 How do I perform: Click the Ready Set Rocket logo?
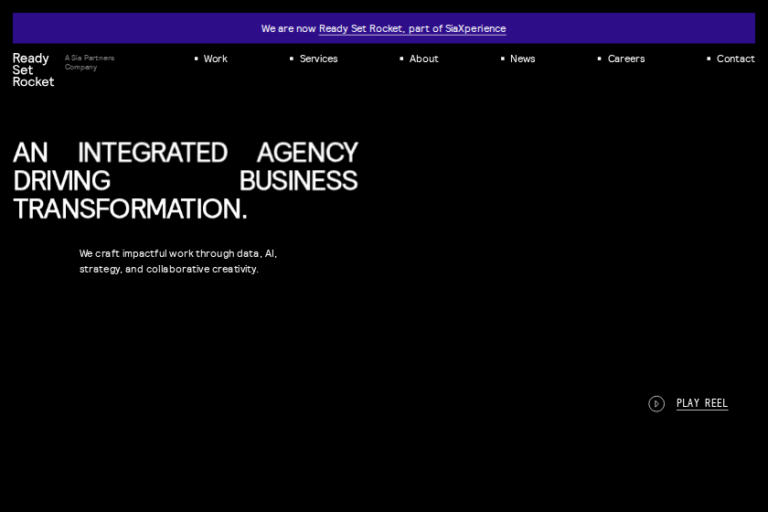(32, 70)
